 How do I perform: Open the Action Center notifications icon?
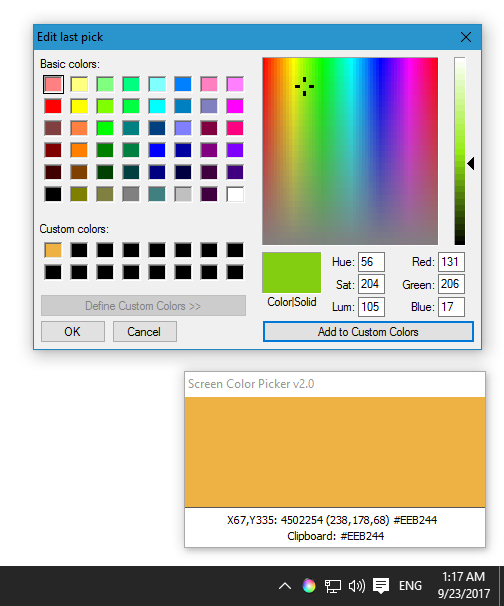click(381, 586)
